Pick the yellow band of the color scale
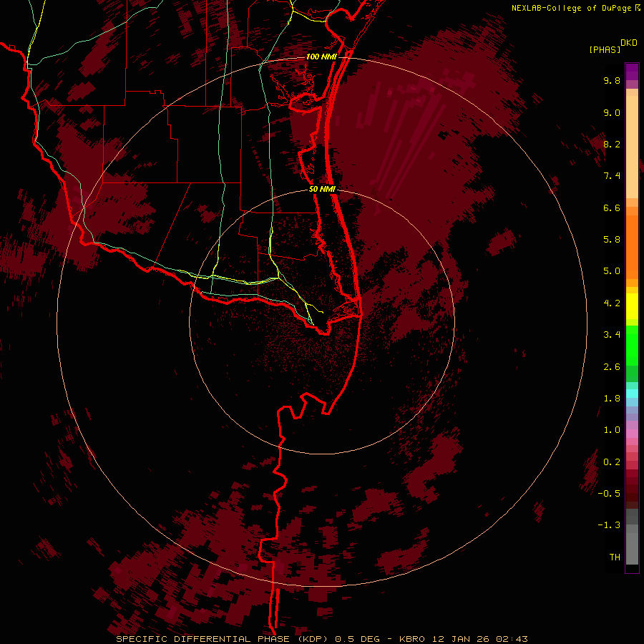 [x=632, y=306]
